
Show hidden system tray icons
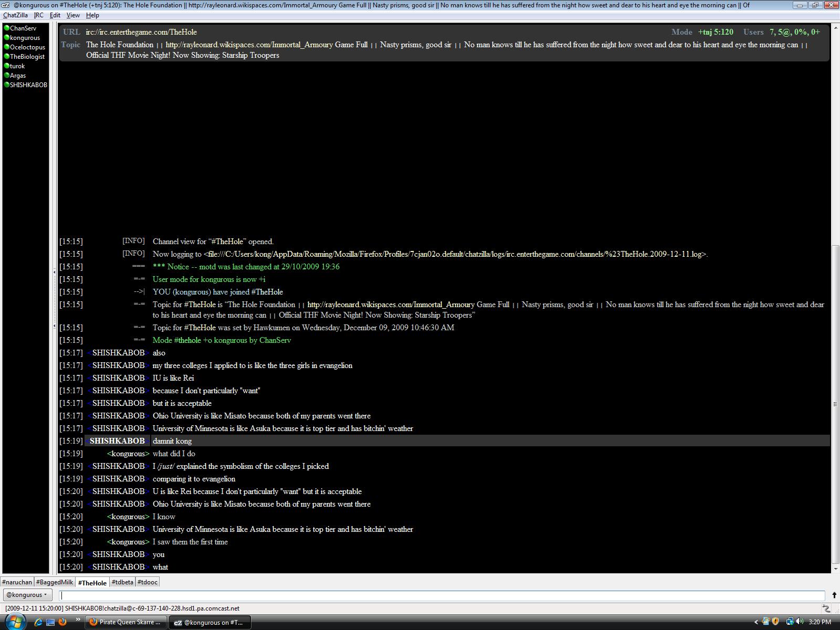pyautogui.click(x=756, y=622)
